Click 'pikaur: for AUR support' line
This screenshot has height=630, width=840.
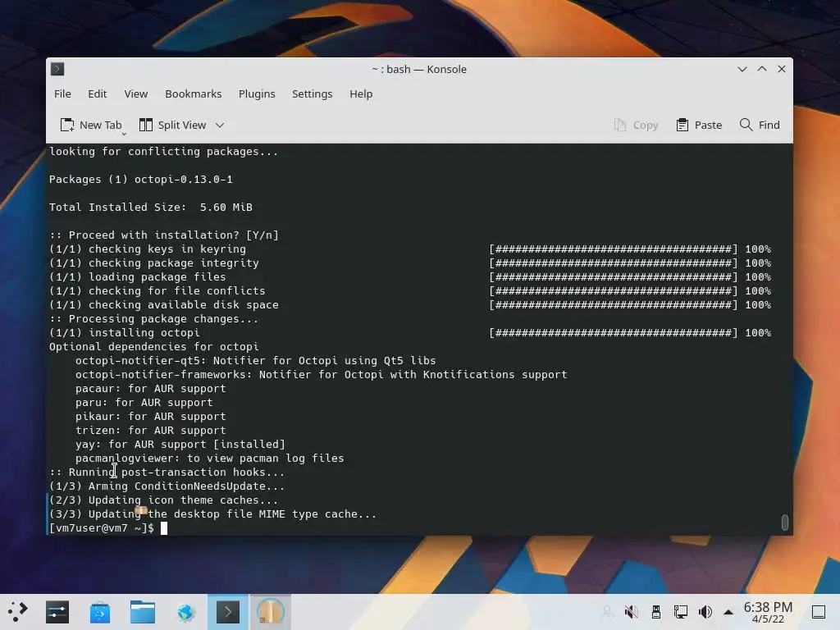[151, 416]
